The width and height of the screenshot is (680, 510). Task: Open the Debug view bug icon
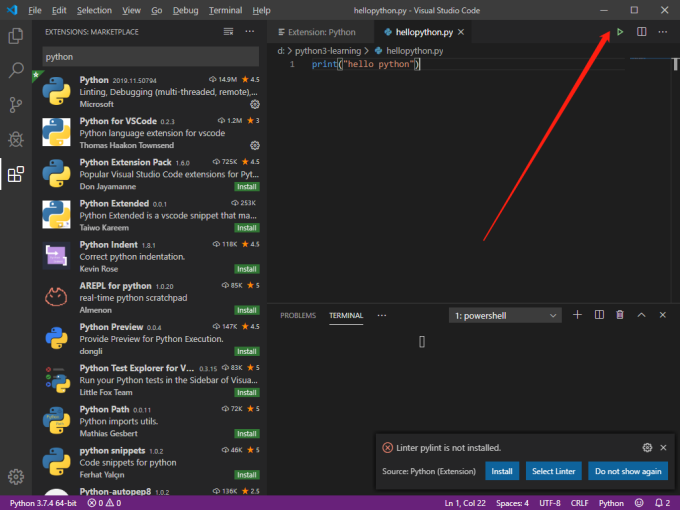[x=16, y=139]
